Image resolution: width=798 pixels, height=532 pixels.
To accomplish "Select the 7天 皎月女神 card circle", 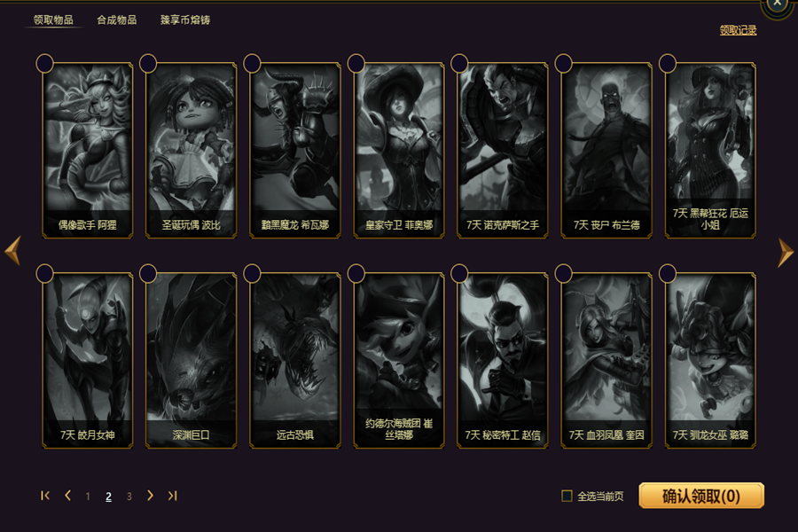I will pos(45,273).
